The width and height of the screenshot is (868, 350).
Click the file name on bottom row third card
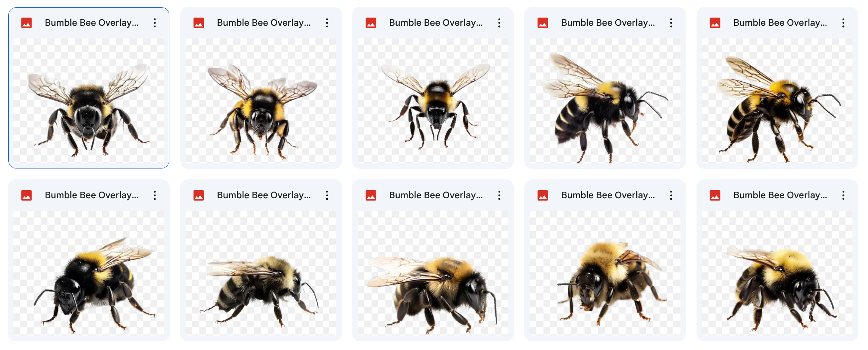(x=436, y=195)
